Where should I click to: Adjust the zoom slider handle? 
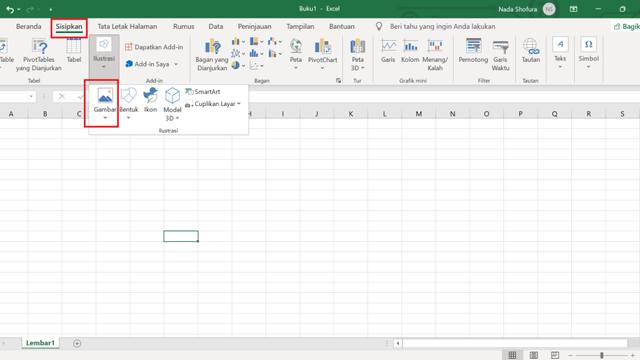pos(602,355)
